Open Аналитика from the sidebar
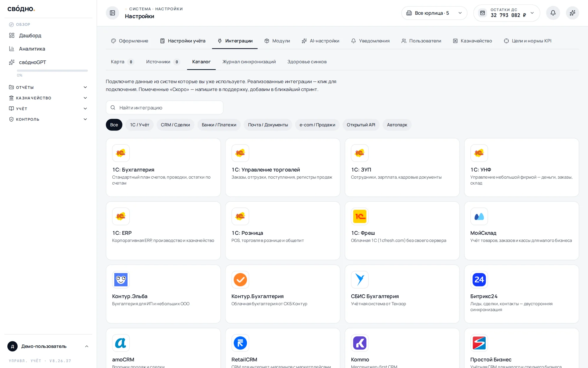The image size is (588, 368). click(x=48, y=49)
